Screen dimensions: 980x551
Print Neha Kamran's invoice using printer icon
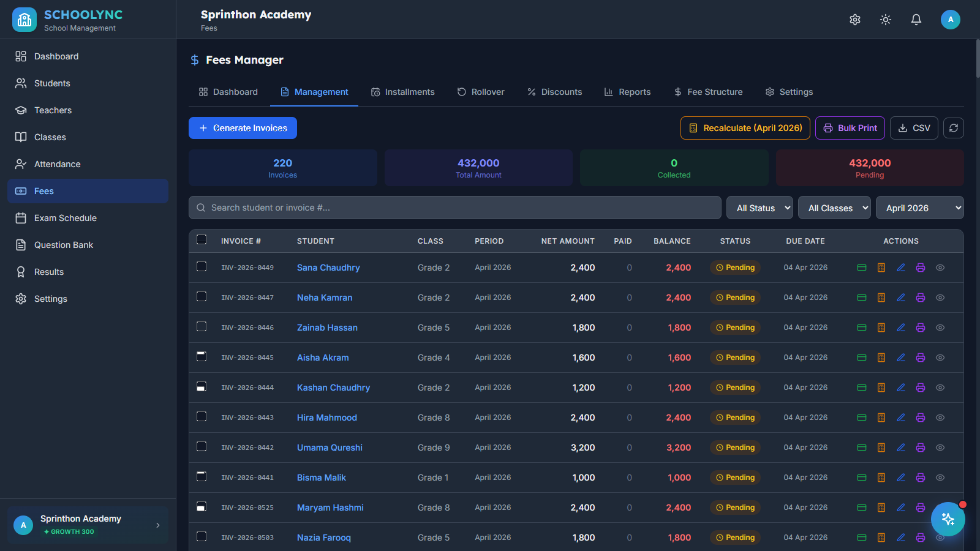921,298
